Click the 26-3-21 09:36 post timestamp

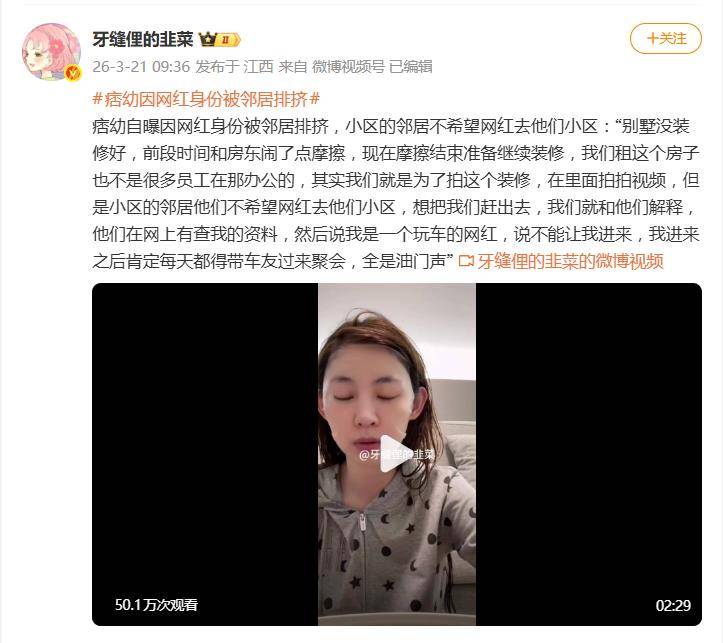pos(141,67)
